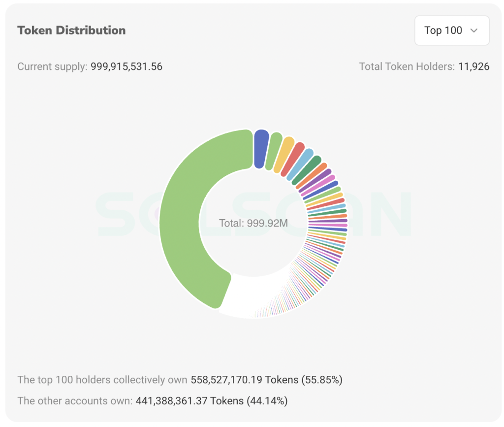Open the Top 100 dropdown
Image resolution: width=504 pixels, height=427 pixels.
(451, 31)
